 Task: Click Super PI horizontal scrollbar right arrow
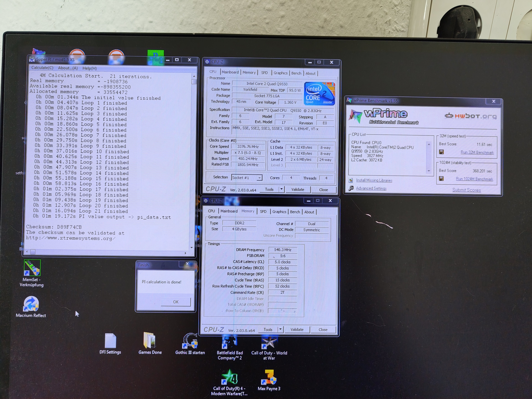click(x=185, y=253)
